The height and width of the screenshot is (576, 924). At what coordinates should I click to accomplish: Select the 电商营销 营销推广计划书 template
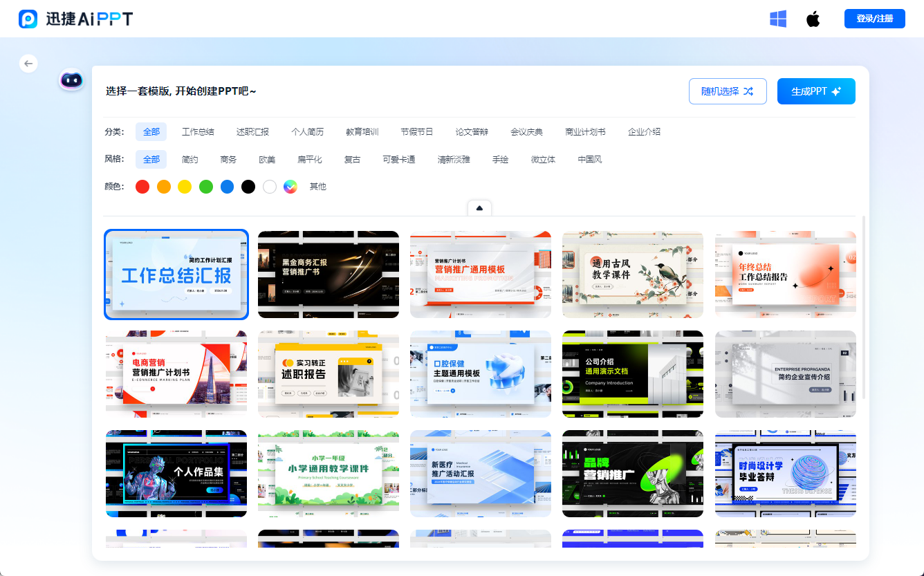point(176,374)
